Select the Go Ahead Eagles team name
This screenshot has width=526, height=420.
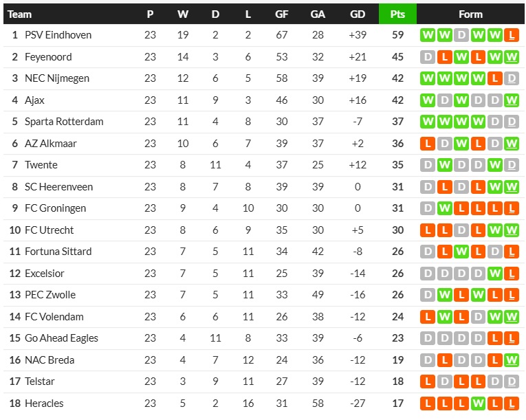click(61, 338)
